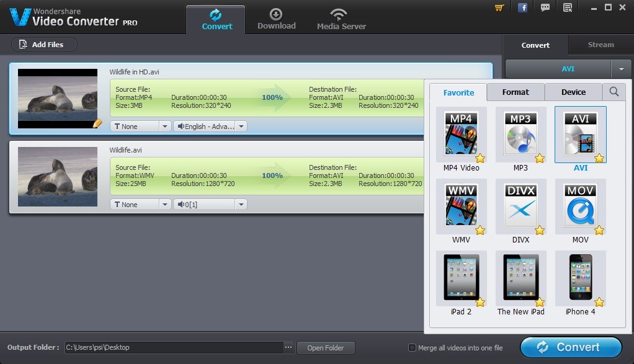Choose the iPhone 4 device preset
The image size is (634, 364).
point(579,278)
